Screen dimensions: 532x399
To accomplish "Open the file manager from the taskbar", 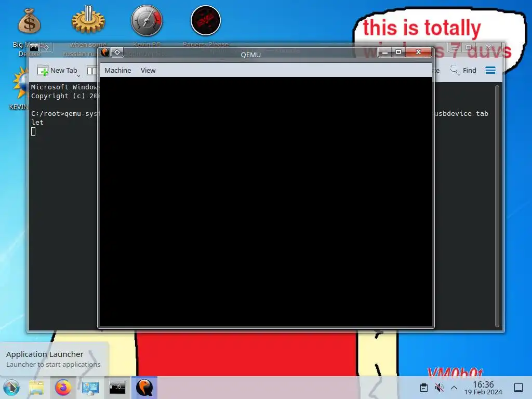I will [x=36, y=388].
